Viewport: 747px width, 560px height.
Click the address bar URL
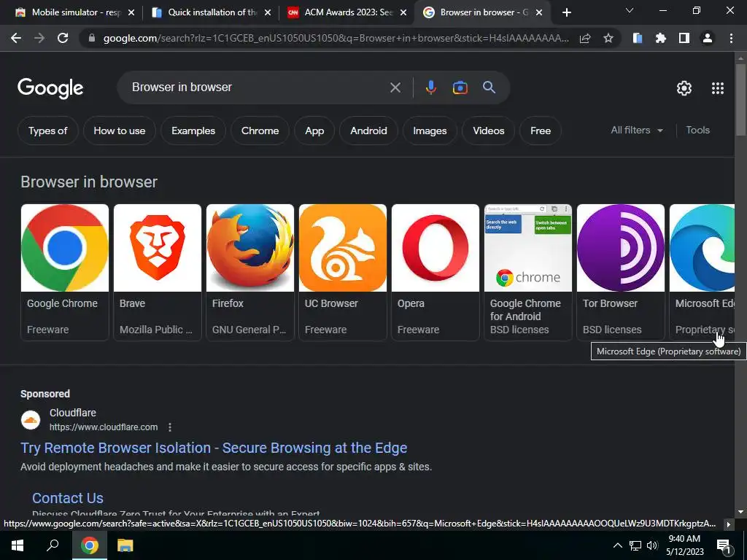336,38
